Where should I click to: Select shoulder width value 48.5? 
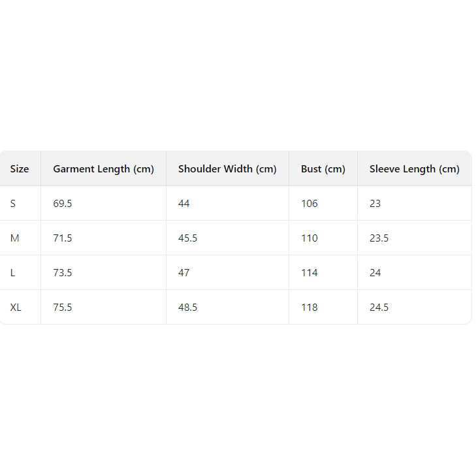click(187, 308)
